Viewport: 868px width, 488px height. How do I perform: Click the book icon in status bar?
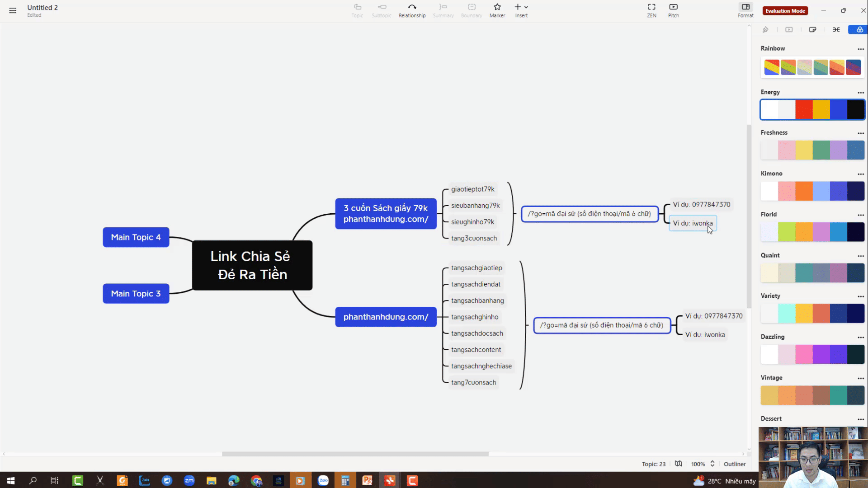click(x=678, y=464)
